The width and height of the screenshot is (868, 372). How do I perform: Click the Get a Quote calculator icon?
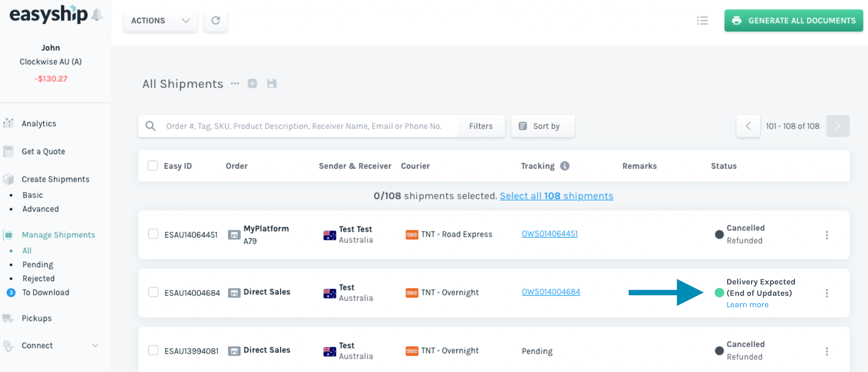(8, 151)
